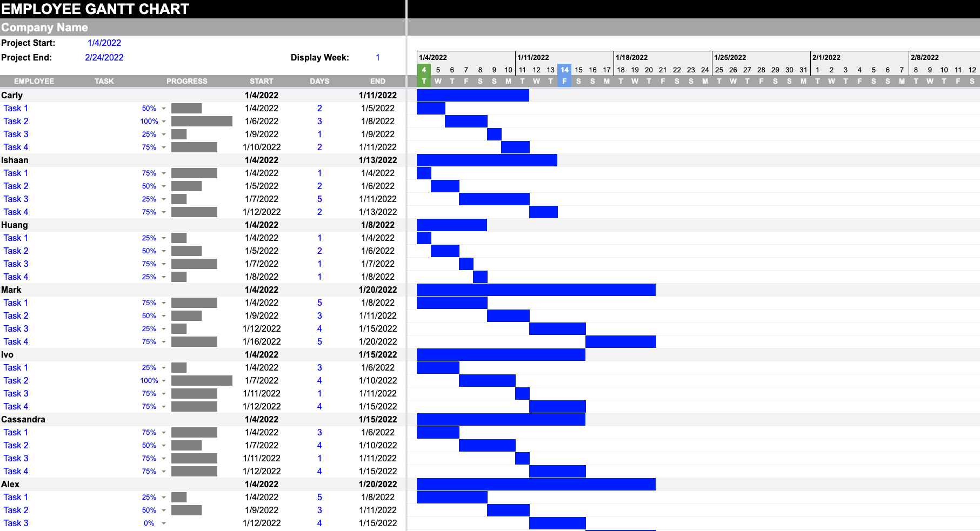The image size is (980, 531).
Task: Click the 1/11/2022 week header on the timeline
Action: [x=533, y=57]
